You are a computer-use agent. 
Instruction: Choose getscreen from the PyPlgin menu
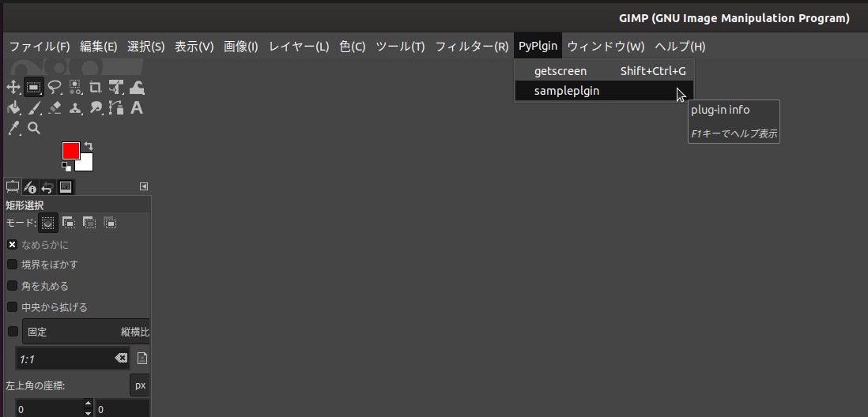(x=604, y=71)
